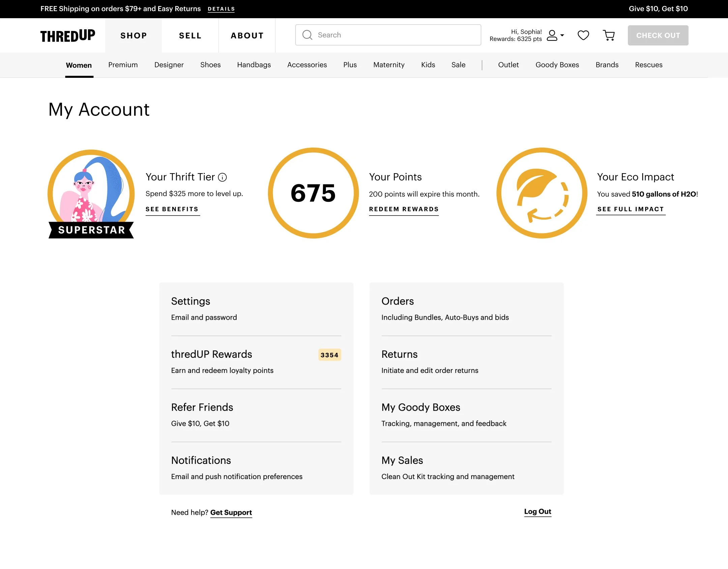Go to the Goody Boxes tab
Image resolution: width=728 pixels, height=569 pixels.
pyautogui.click(x=557, y=65)
